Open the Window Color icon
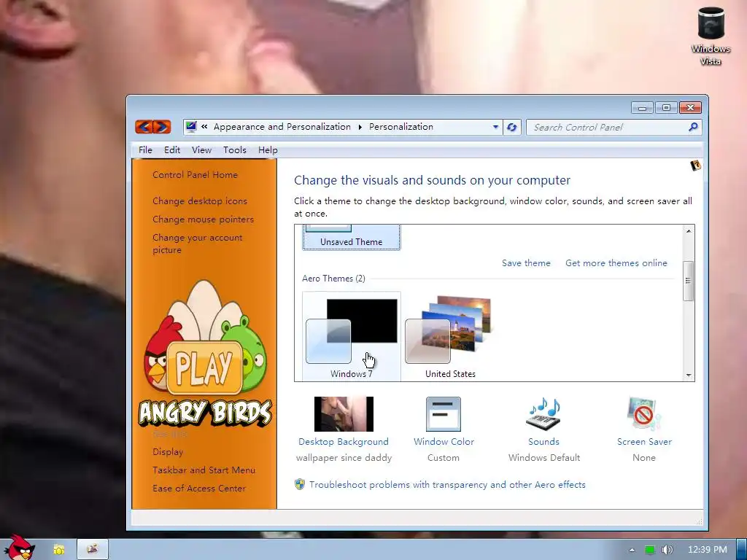 tap(443, 414)
